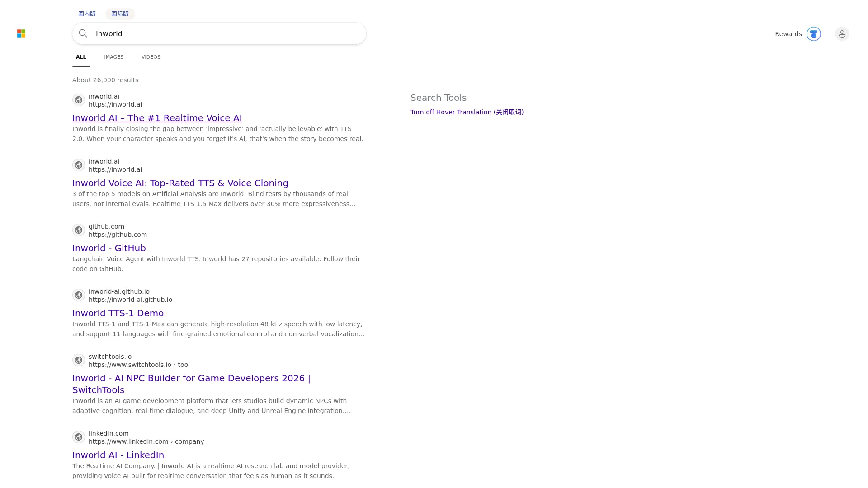Click globe icon beside inworld-ai.github.io result
The height and width of the screenshot is (488, 868).
point(79,295)
